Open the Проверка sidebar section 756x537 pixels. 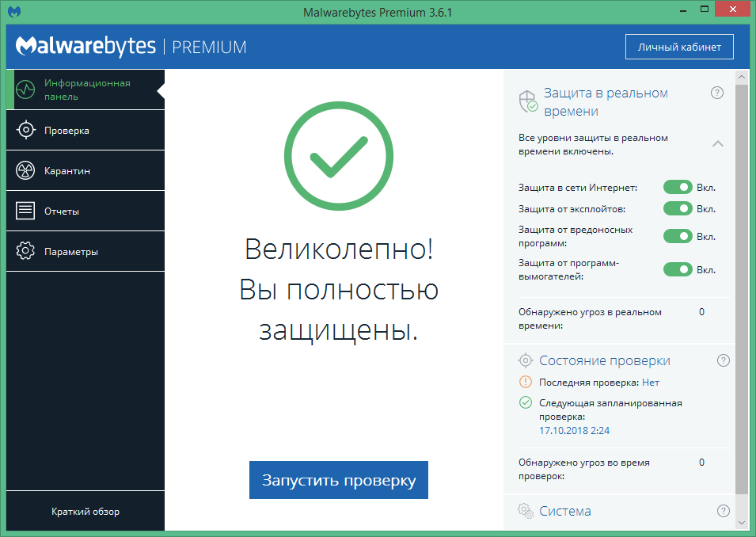pyautogui.click(x=85, y=130)
